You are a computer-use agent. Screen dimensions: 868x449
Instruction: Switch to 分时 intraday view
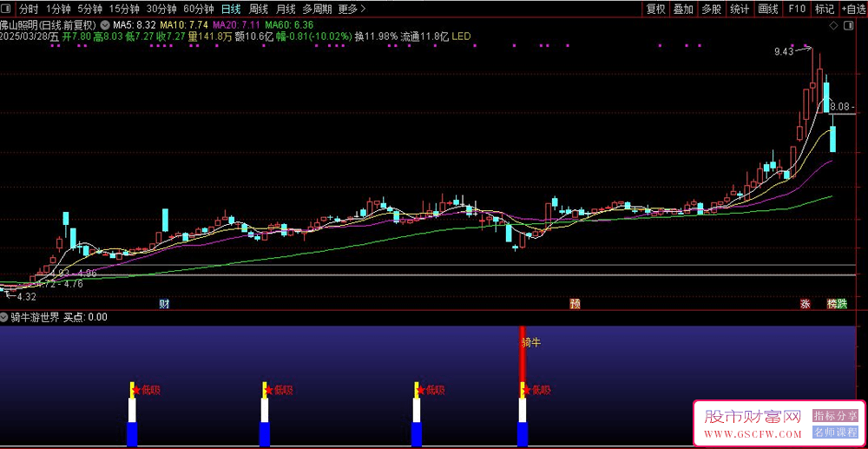pyautogui.click(x=29, y=9)
